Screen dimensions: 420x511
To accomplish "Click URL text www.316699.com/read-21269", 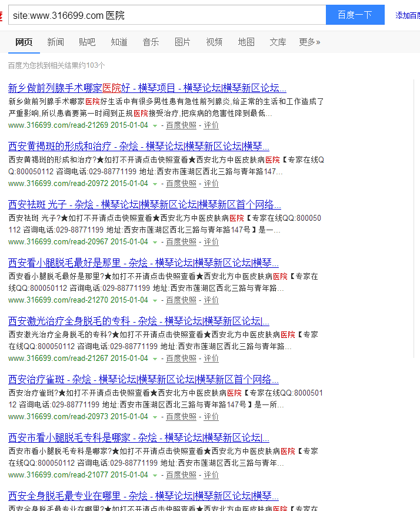I will [58, 125].
